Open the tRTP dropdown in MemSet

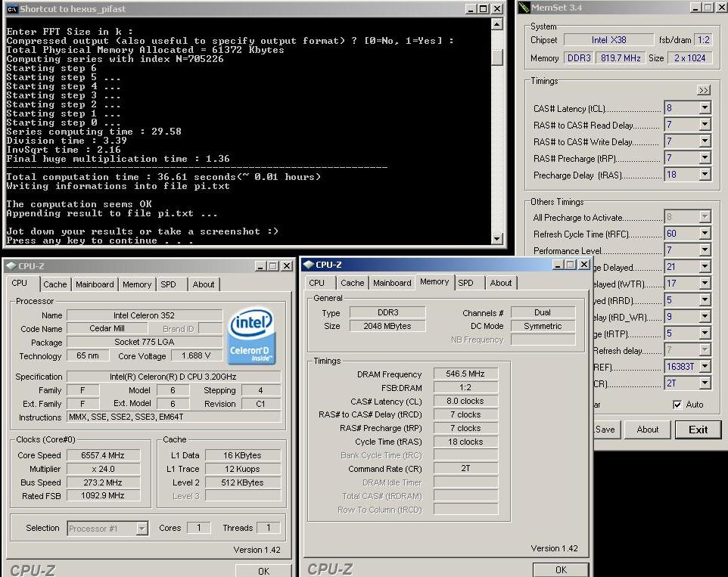click(x=705, y=333)
